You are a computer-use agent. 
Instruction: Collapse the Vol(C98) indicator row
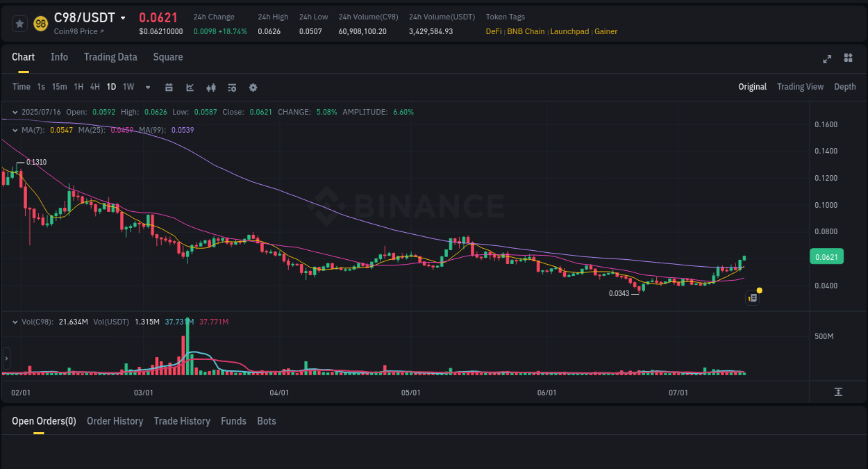15,322
